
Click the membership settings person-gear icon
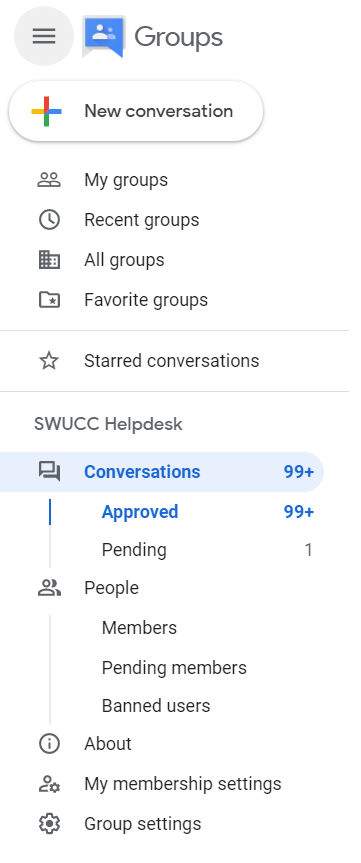pyautogui.click(x=49, y=784)
